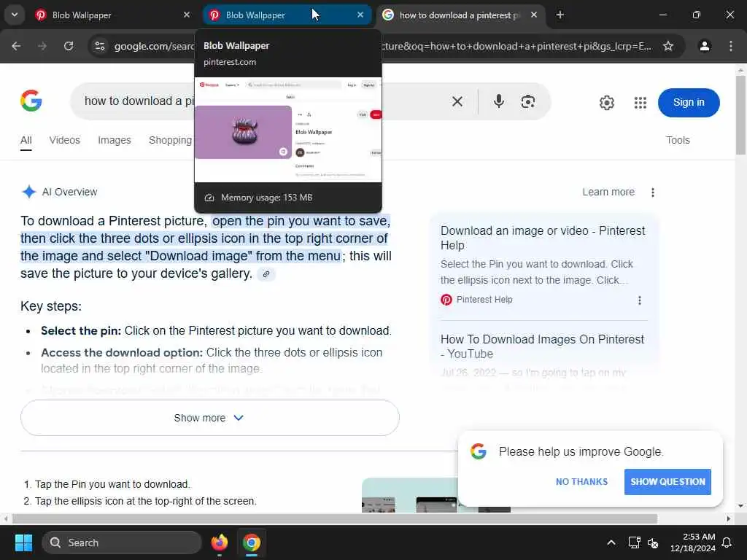The width and height of the screenshot is (747, 560).
Task: Expand AI Overview with Show more
Action: click(209, 418)
